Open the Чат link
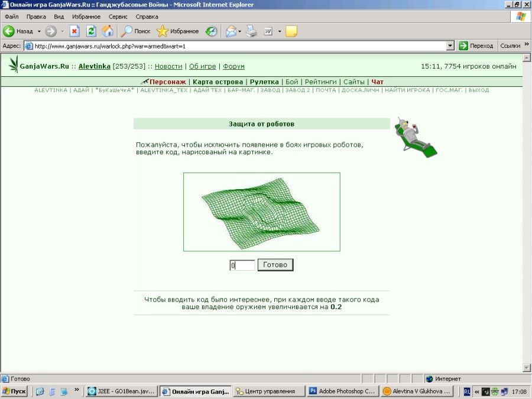 pyautogui.click(x=377, y=82)
